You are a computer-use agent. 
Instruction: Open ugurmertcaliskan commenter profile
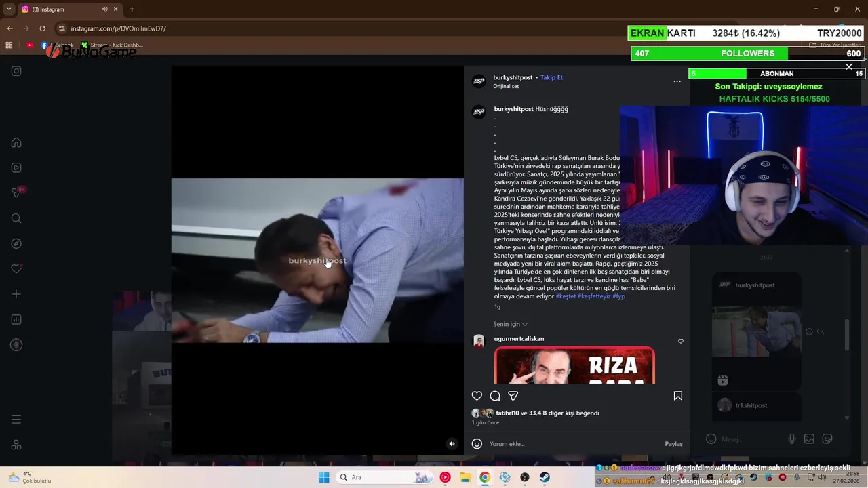click(519, 339)
